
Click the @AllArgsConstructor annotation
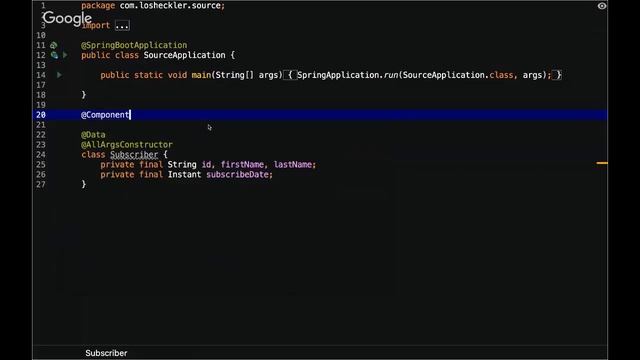(127, 144)
